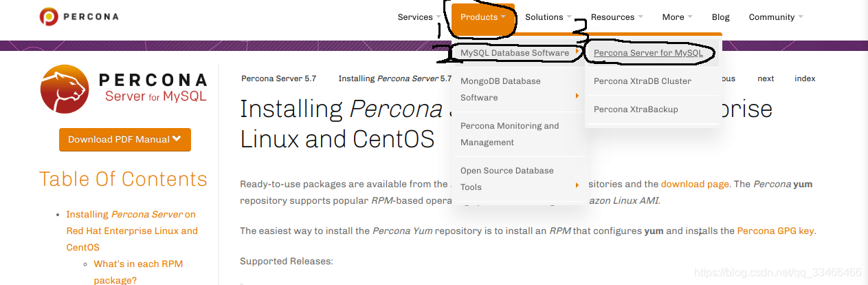Open the Products menu

(483, 17)
